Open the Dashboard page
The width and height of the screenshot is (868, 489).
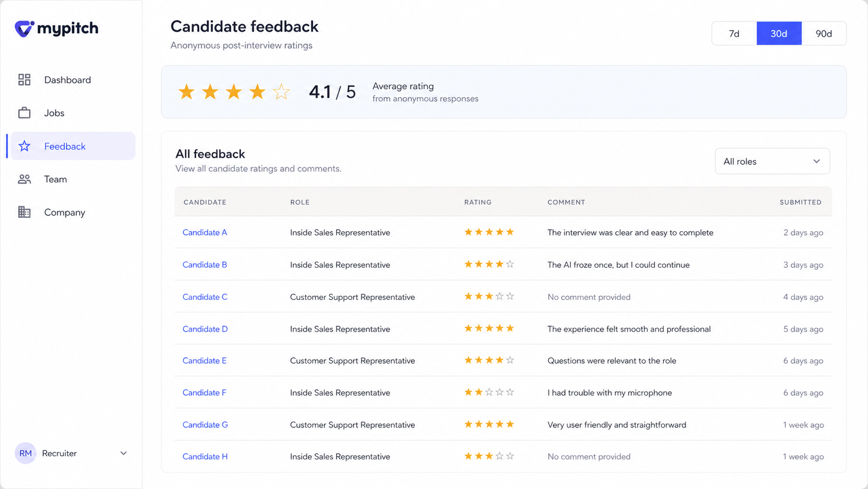[73, 80]
